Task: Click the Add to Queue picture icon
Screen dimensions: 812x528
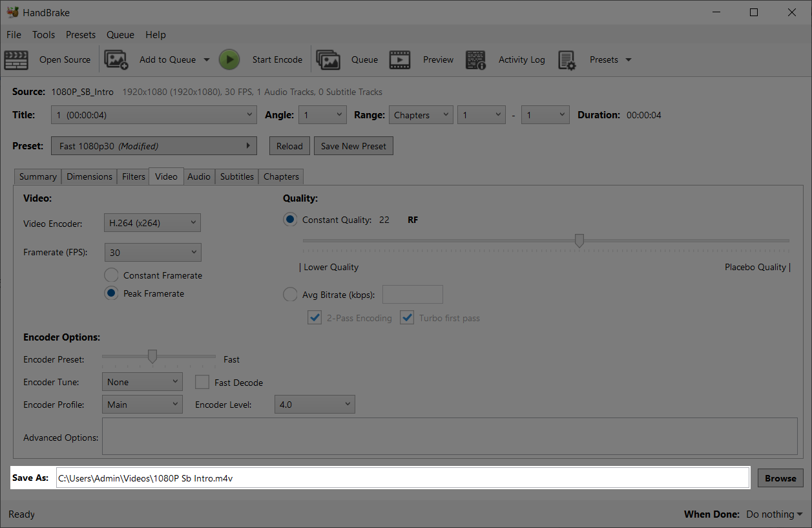Action: pyautogui.click(x=116, y=59)
